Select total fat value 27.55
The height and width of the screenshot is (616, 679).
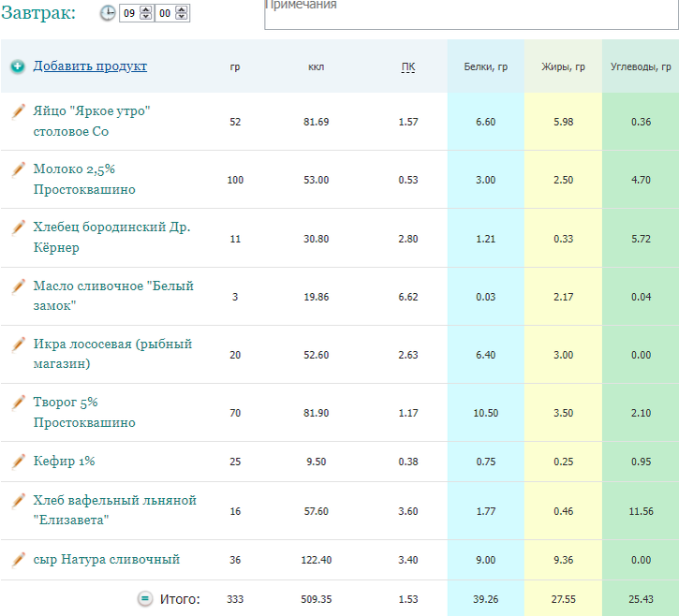(x=563, y=599)
